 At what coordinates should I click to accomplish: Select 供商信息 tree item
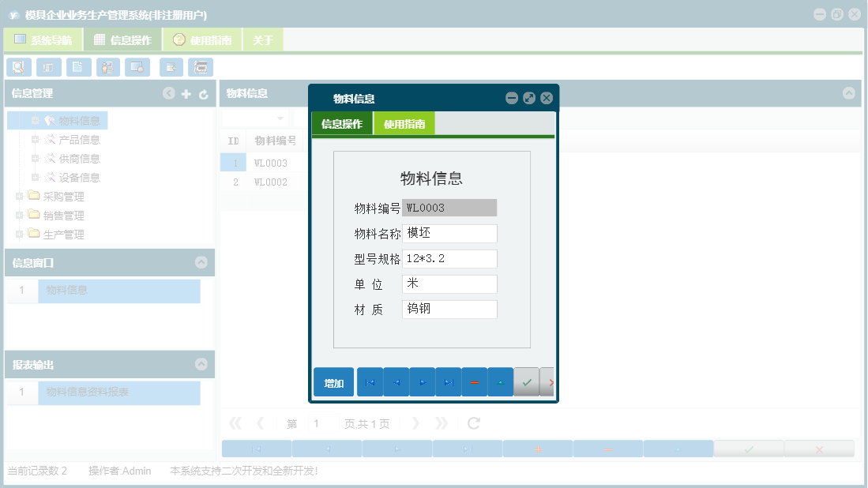click(x=79, y=158)
